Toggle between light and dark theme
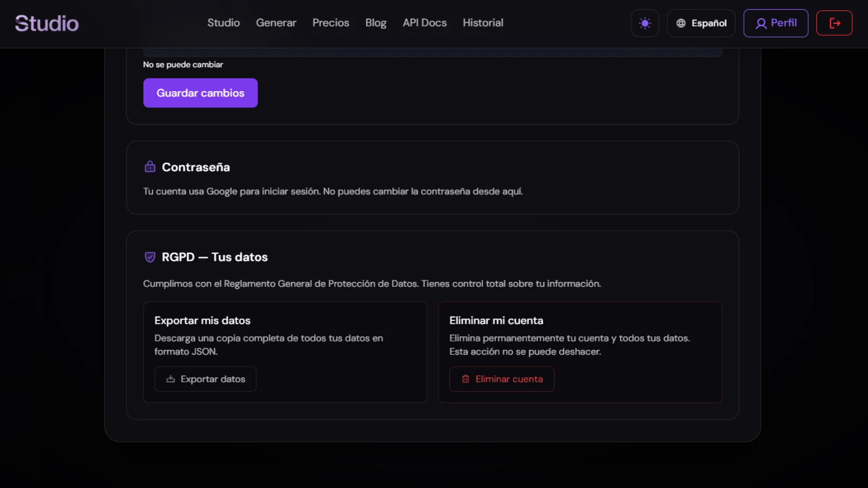 (644, 23)
